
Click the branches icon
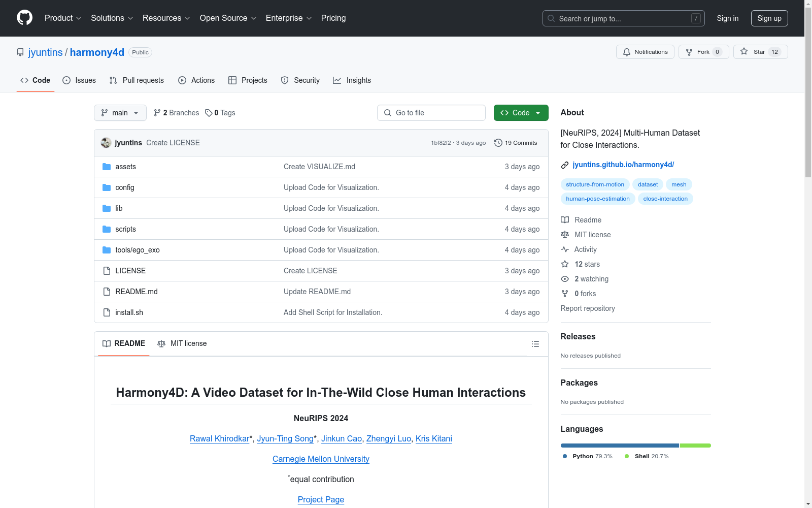click(157, 113)
